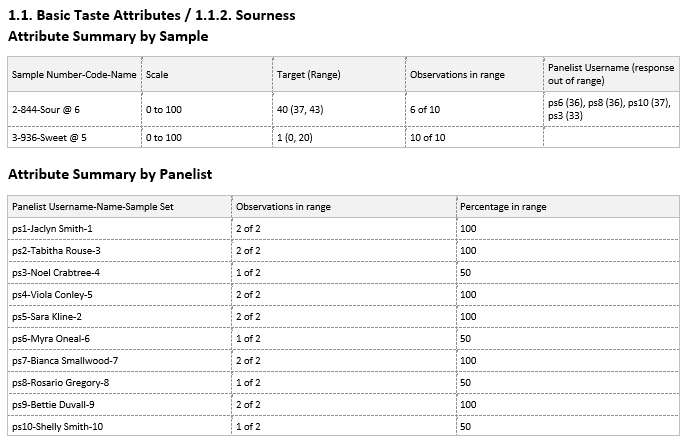Screen dimensions: 684x441
Task: Select the Scale column header
Action: tap(157, 75)
